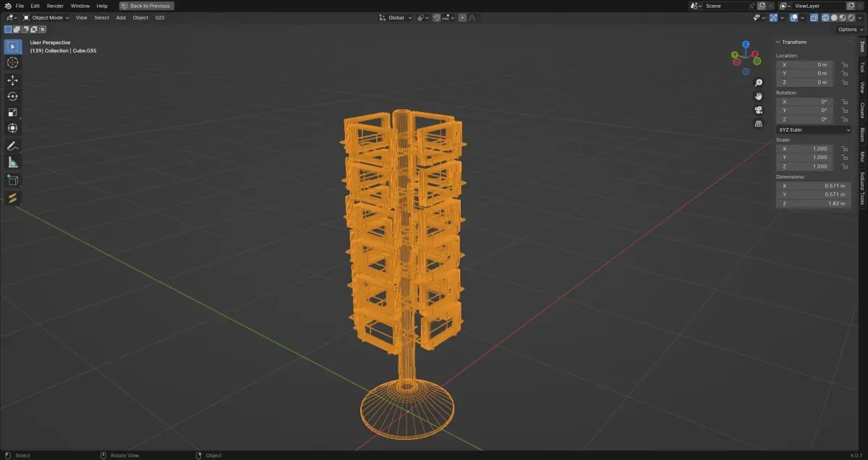Screen dimensions: 868x460
Task: Open the Render menu
Action: click(x=55, y=6)
